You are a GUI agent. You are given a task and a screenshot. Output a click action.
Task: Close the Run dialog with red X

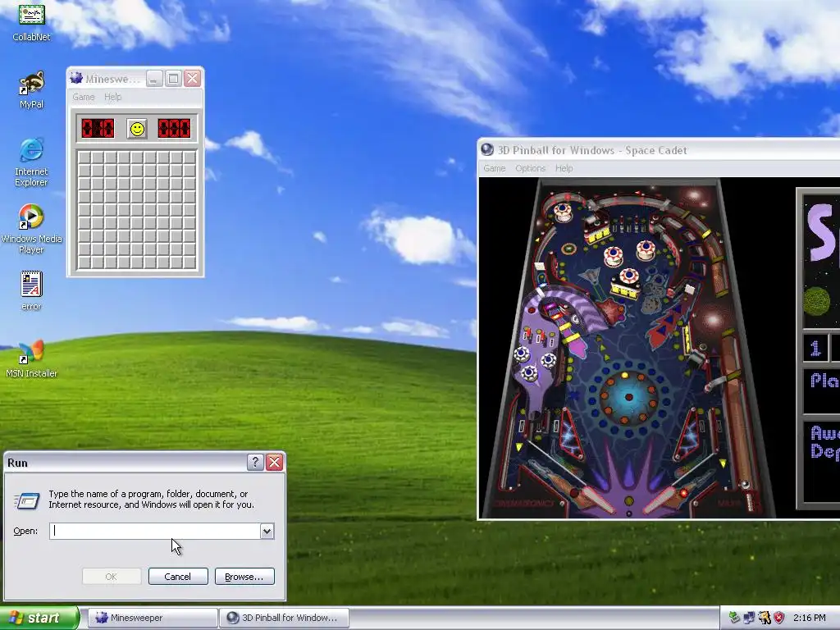tap(275, 463)
